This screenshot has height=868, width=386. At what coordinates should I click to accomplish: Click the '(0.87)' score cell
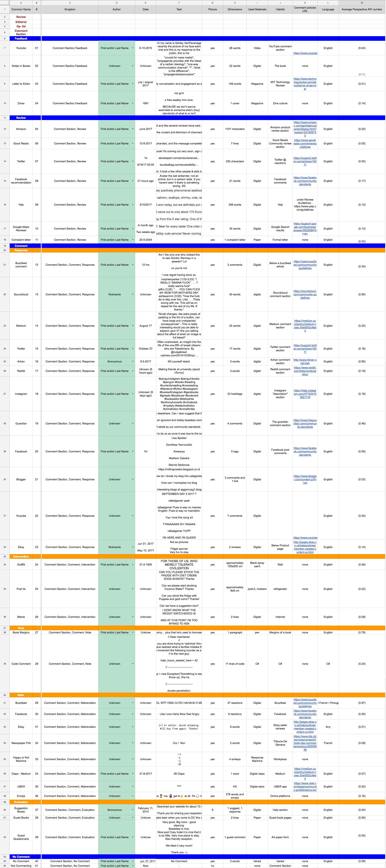coord(362,703)
